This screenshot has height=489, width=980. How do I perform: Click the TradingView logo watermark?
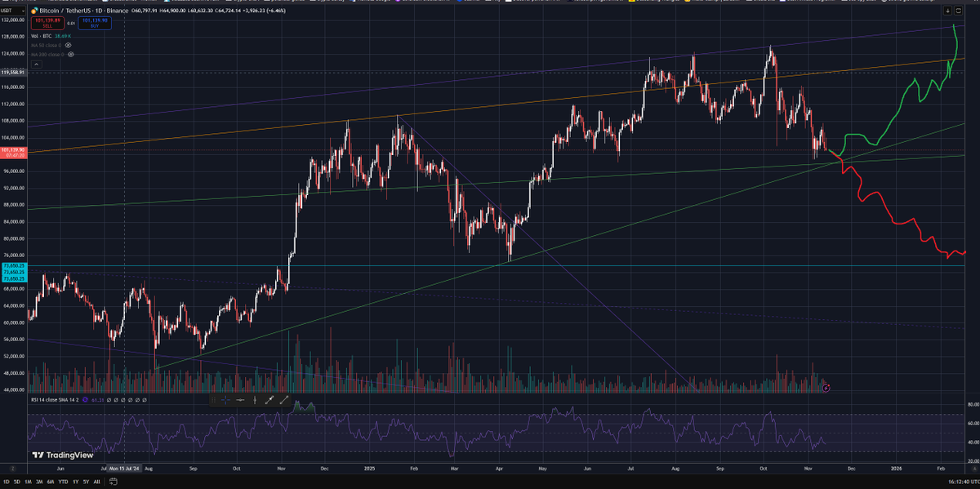(x=56, y=454)
